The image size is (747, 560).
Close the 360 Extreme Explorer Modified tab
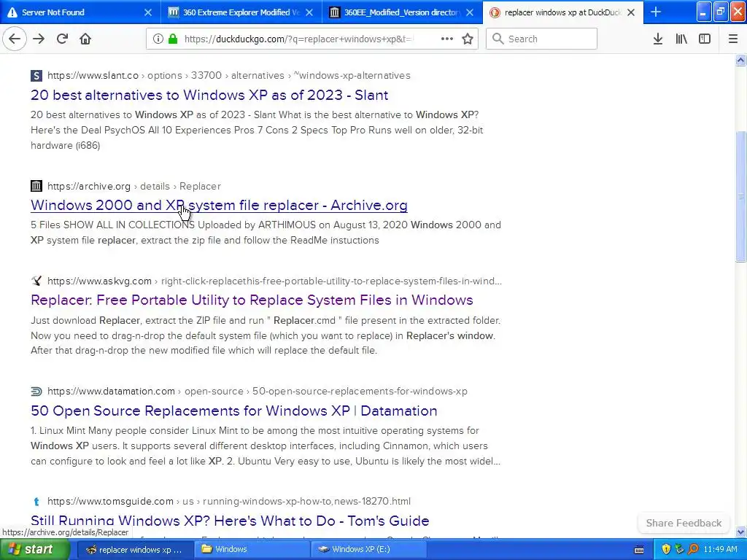pyautogui.click(x=309, y=12)
